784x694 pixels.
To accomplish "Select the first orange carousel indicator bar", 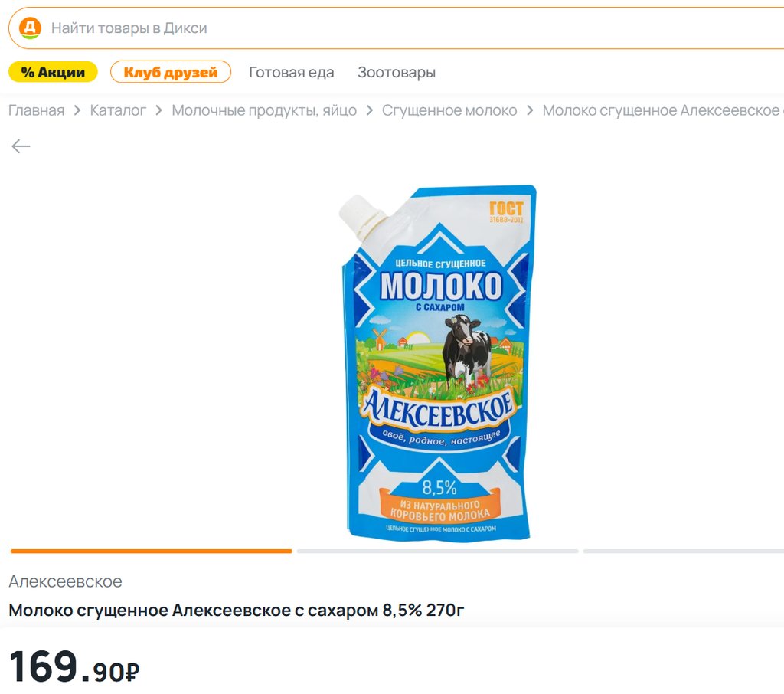I will pos(151,551).
